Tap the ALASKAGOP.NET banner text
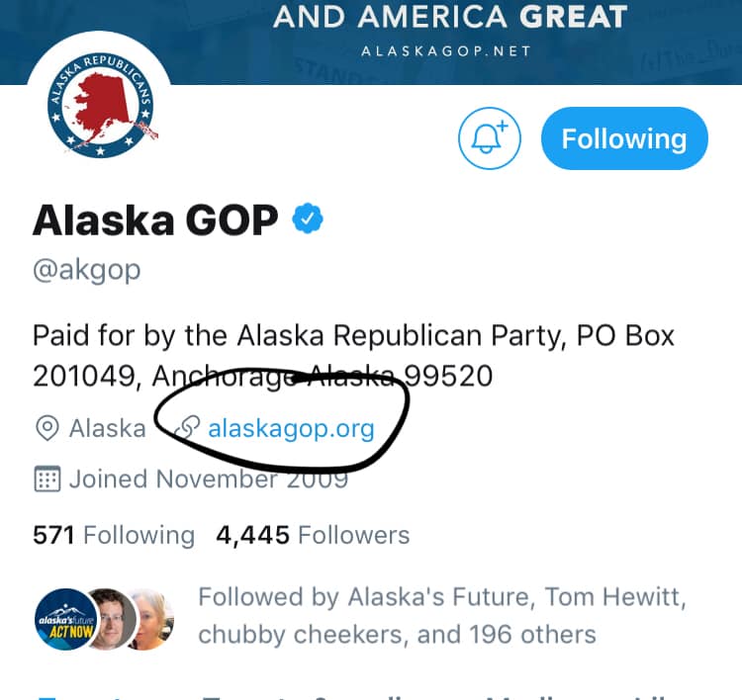Image resolution: width=742 pixels, height=700 pixels. tap(446, 51)
